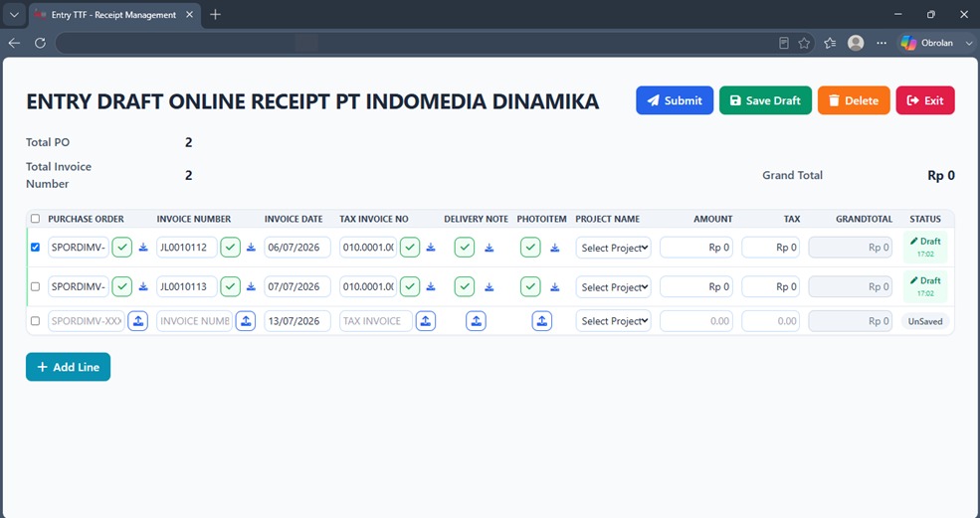Upload purchase order file in UnSaved row
Viewport: 980px width, 518px height.
click(x=138, y=321)
